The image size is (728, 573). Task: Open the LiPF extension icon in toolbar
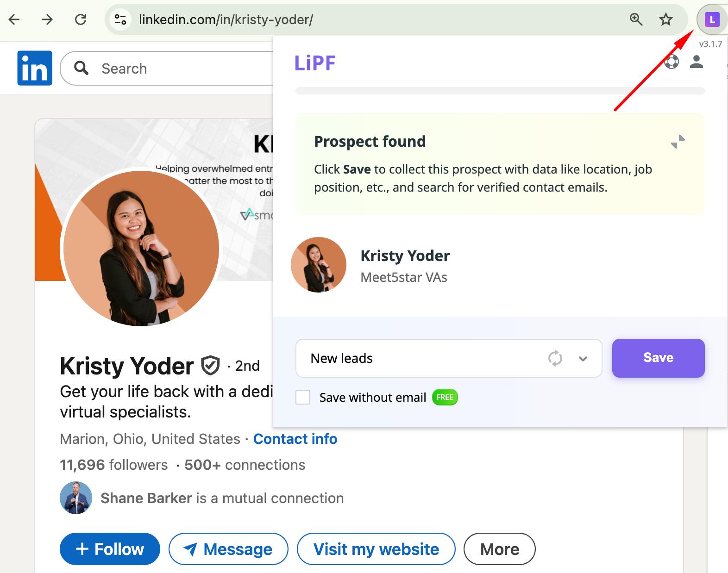(x=712, y=19)
